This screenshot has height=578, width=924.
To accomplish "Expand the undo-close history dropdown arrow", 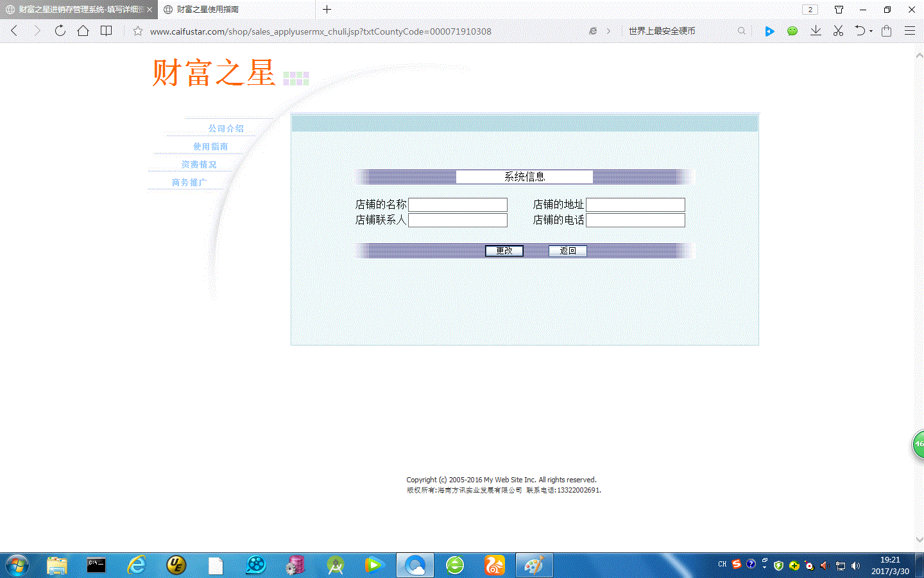I will (871, 31).
